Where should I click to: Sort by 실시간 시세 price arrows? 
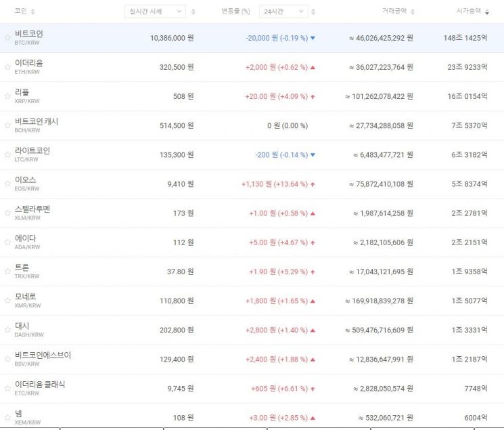[x=193, y=12]
